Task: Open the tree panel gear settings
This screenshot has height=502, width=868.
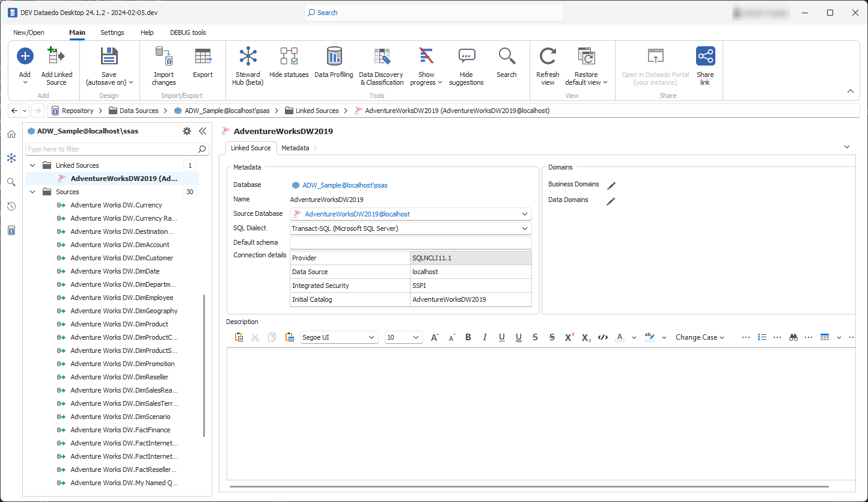Action: tap(187, 131)
